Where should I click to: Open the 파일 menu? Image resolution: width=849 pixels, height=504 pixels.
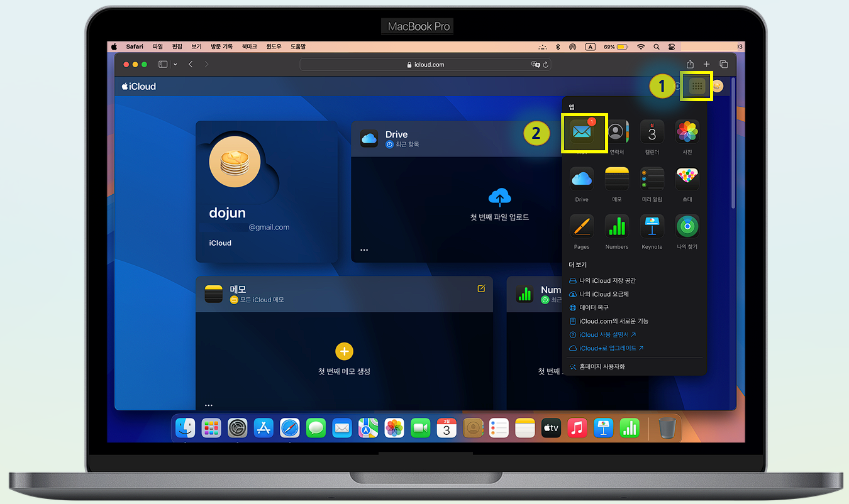(x=157, y=47)
